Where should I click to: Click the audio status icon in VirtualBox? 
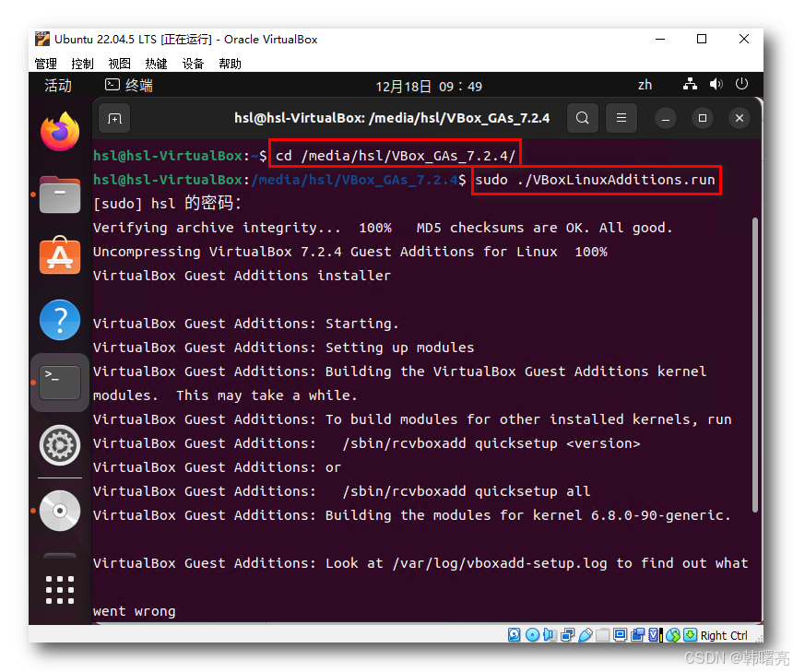click(x=550, y=635)
